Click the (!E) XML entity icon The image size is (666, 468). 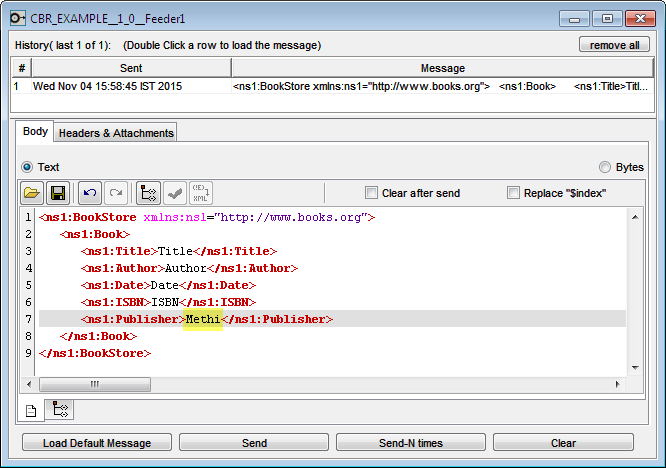(200, 193)
